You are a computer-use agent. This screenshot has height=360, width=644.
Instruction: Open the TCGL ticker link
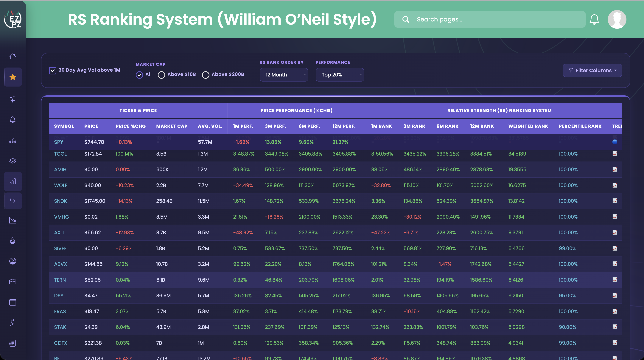[60, 154]
